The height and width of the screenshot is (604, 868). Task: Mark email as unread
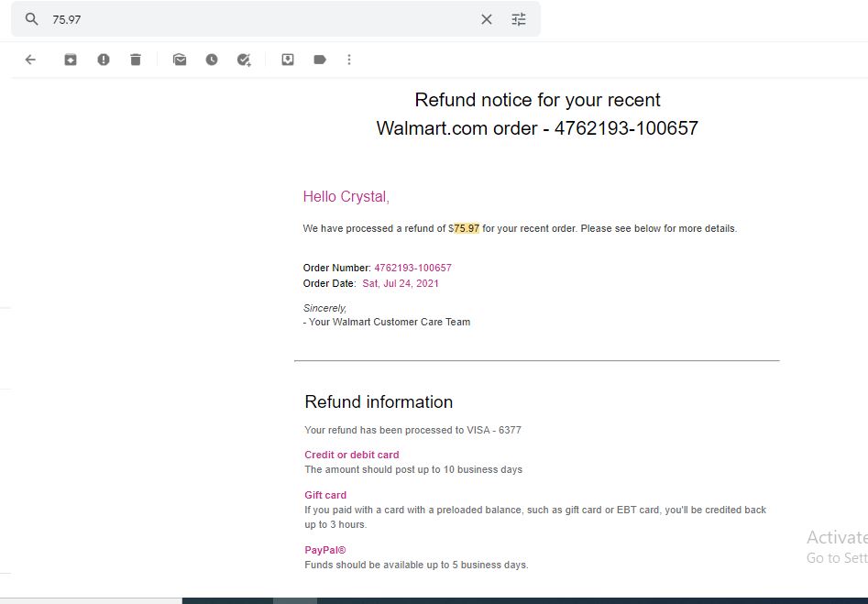point(180,60)
